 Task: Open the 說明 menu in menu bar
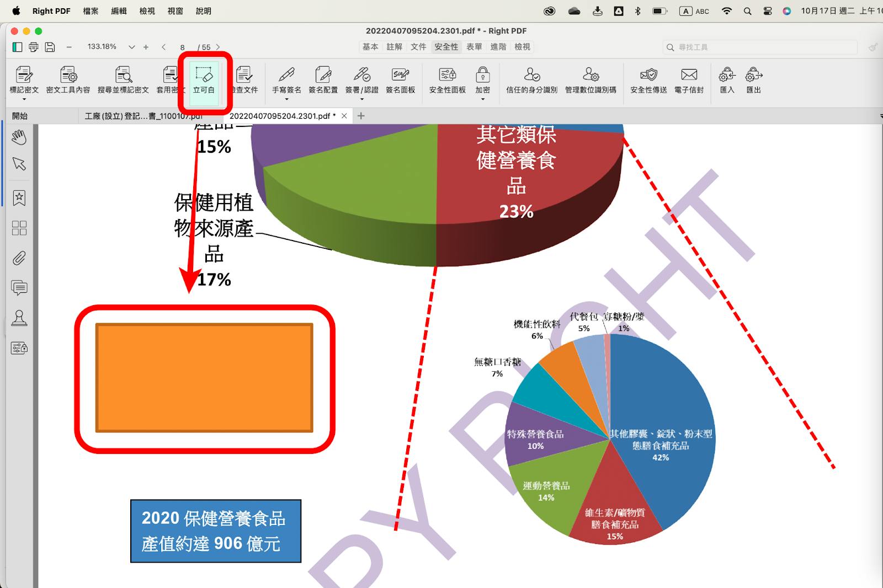click(x=203, y=11)
